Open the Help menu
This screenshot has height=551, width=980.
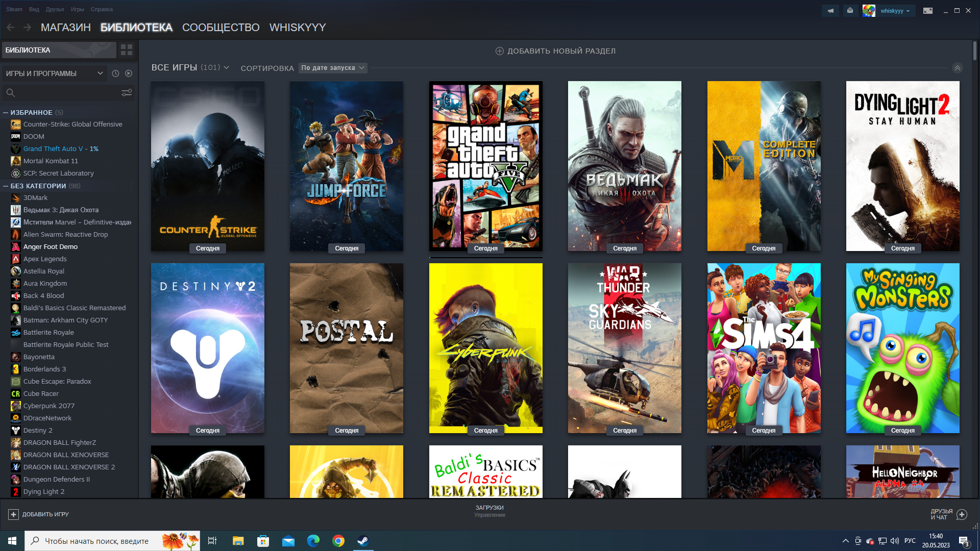point(102,9)
